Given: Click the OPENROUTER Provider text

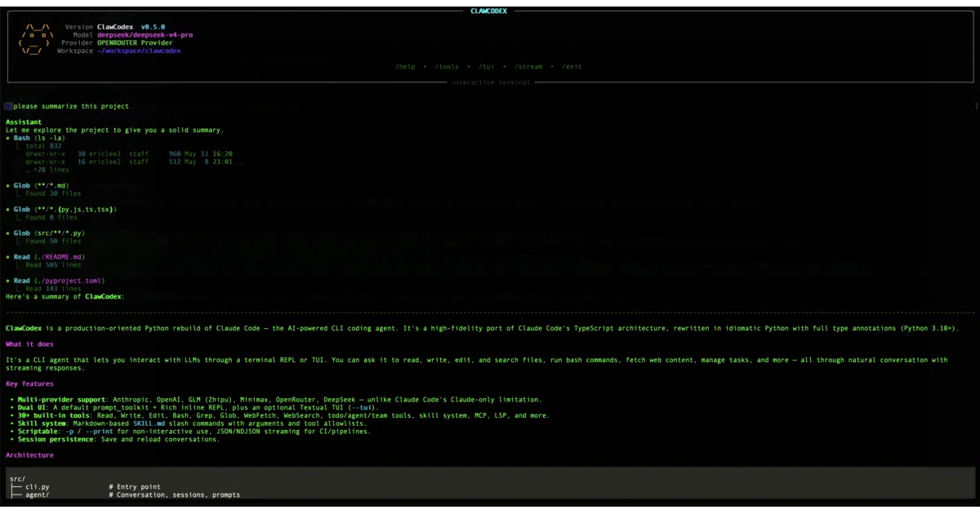Looking at the screenshot, I should coord(135,42).
